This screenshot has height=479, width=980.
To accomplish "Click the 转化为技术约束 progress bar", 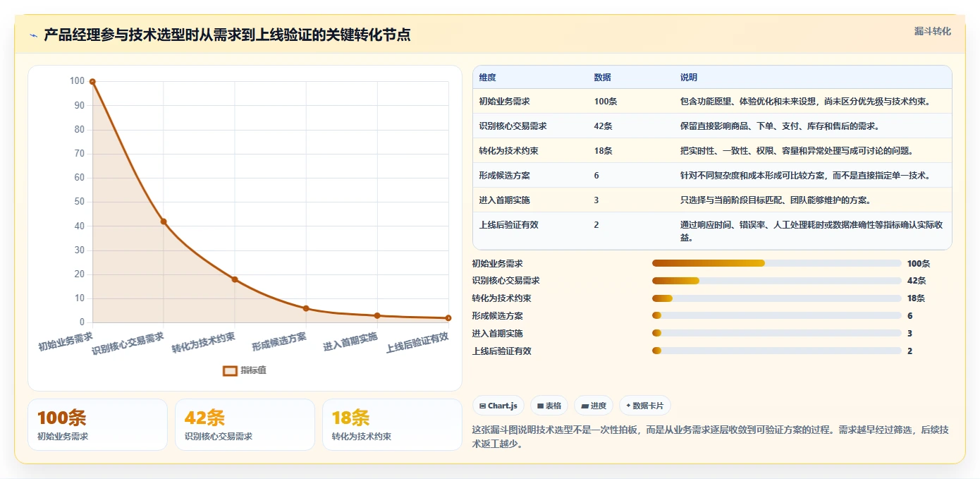I will [x=777, y=298].
